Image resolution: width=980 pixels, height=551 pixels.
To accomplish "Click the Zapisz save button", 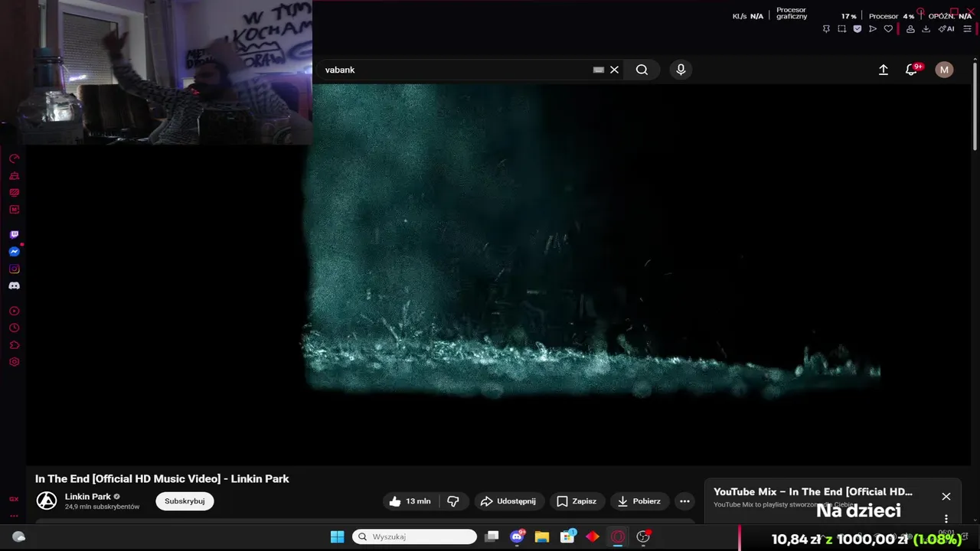I will [x=577, y=501].
